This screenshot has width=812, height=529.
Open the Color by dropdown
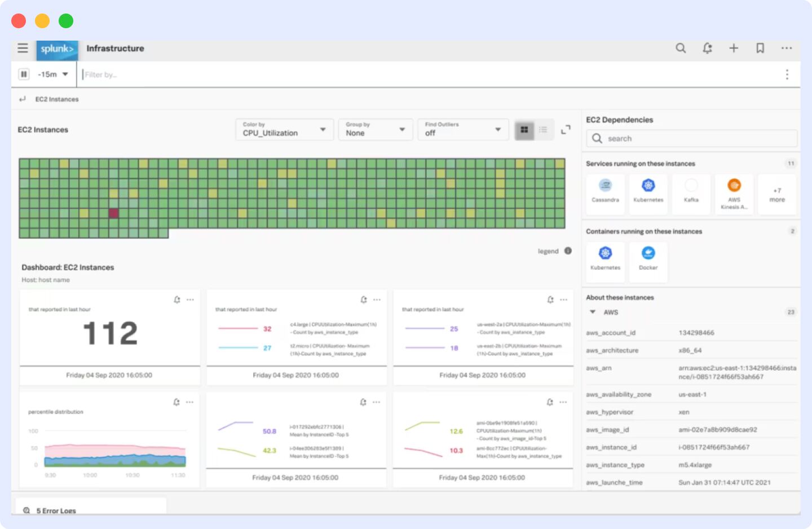coord(284,130)
